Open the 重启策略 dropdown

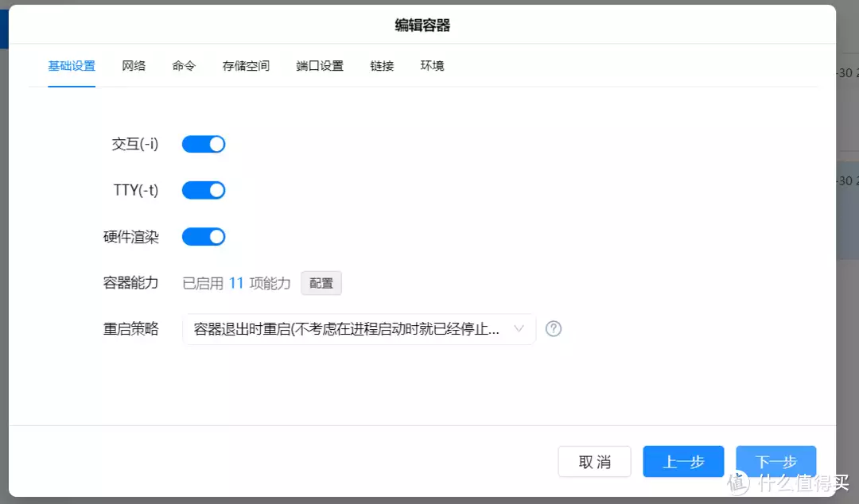pyautogui.click(x=359, y=328)
